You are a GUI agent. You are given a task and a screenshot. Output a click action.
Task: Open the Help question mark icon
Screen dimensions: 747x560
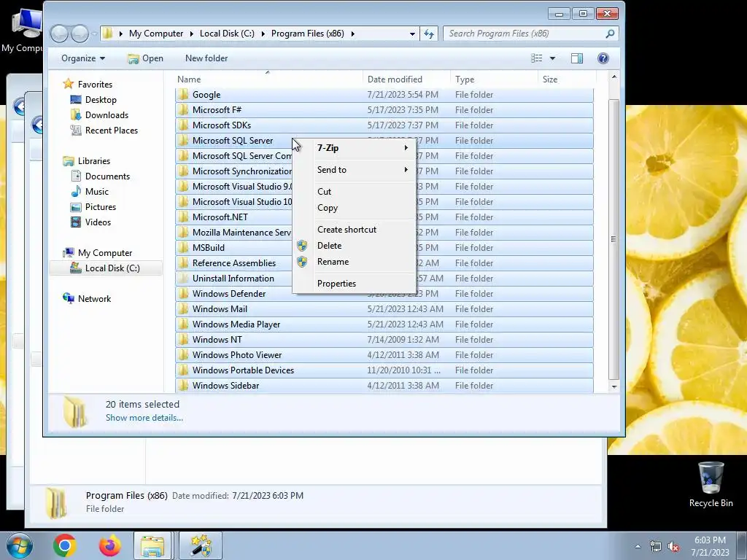pyautogui.click(x=603, y=58)
